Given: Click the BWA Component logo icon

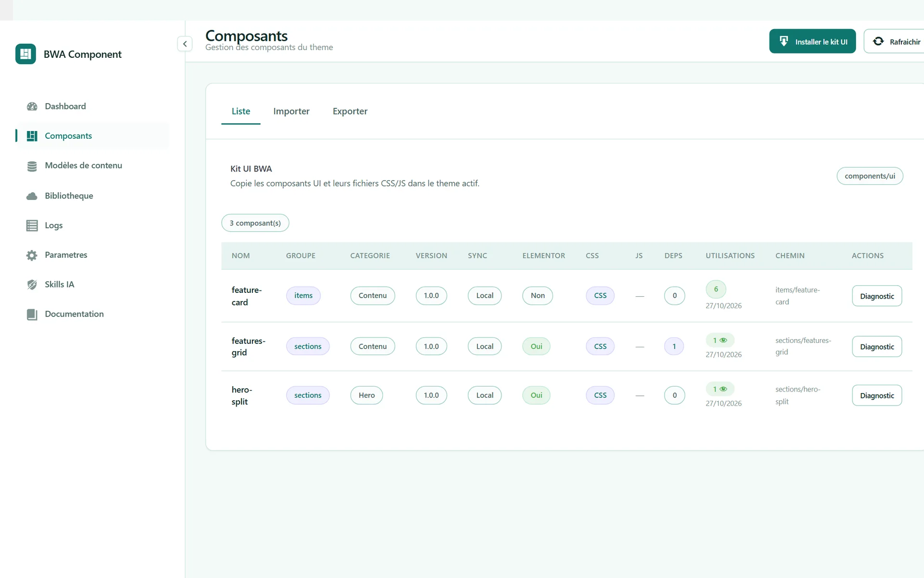Looking at the screenshot, I should coord(26,54).
